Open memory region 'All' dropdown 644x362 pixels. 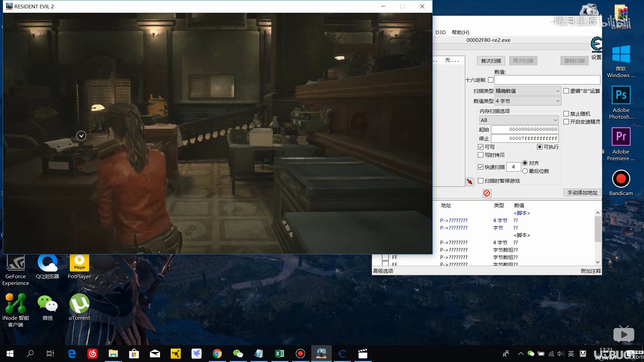519,120
